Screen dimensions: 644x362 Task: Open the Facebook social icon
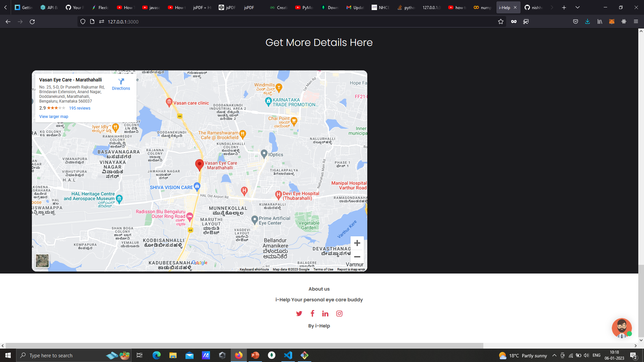point(312,313)
